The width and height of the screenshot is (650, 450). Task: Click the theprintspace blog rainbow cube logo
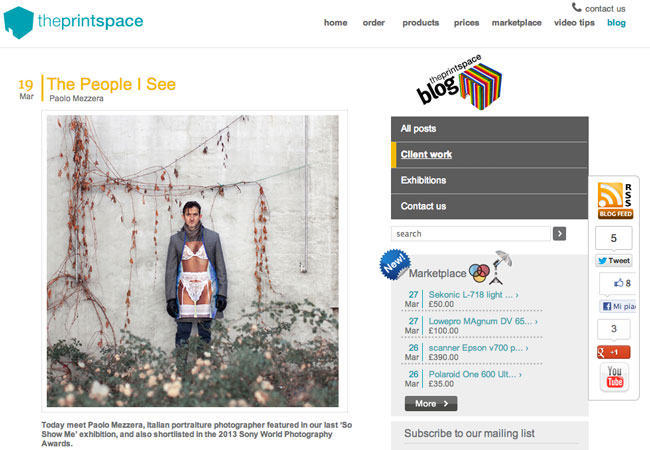pos(459,82)
